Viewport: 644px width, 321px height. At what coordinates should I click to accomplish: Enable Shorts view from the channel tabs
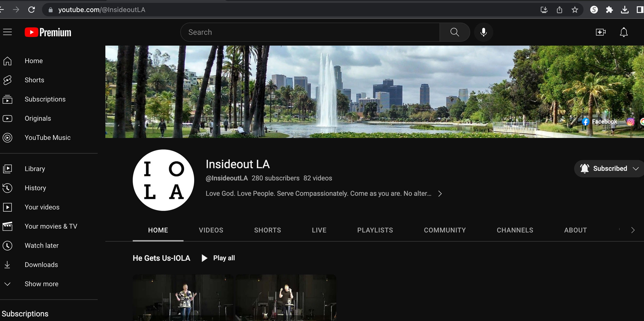[x=267, y=230]
